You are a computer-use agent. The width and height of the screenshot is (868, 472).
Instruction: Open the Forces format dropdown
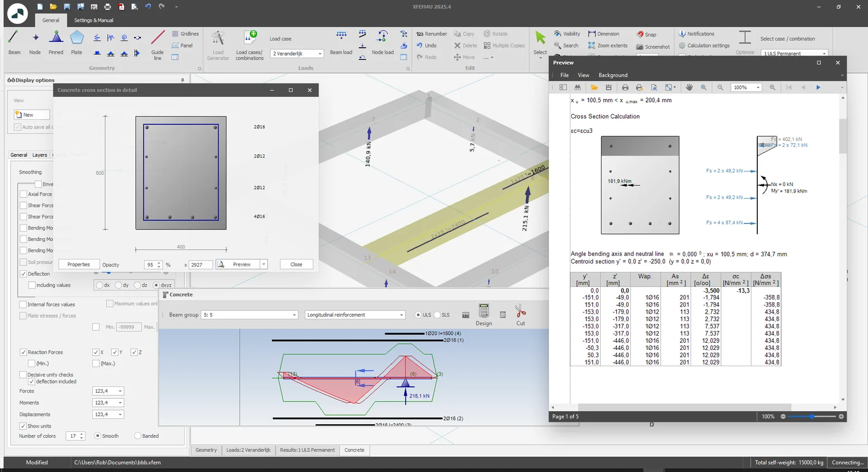[108, 391]
